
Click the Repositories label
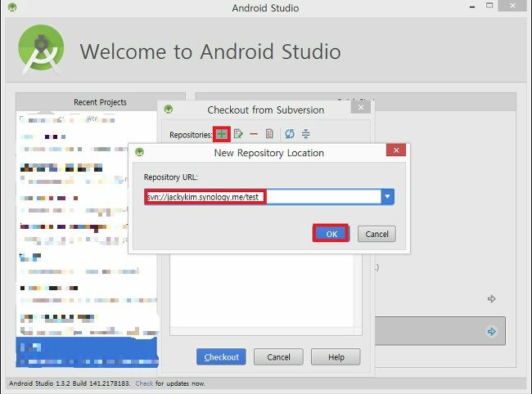[x=191, y=135]
